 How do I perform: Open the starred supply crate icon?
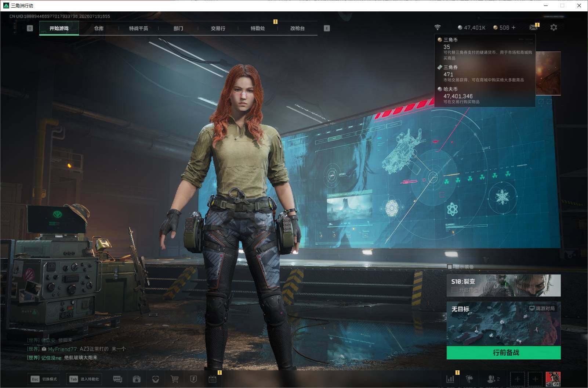[137, 379]
